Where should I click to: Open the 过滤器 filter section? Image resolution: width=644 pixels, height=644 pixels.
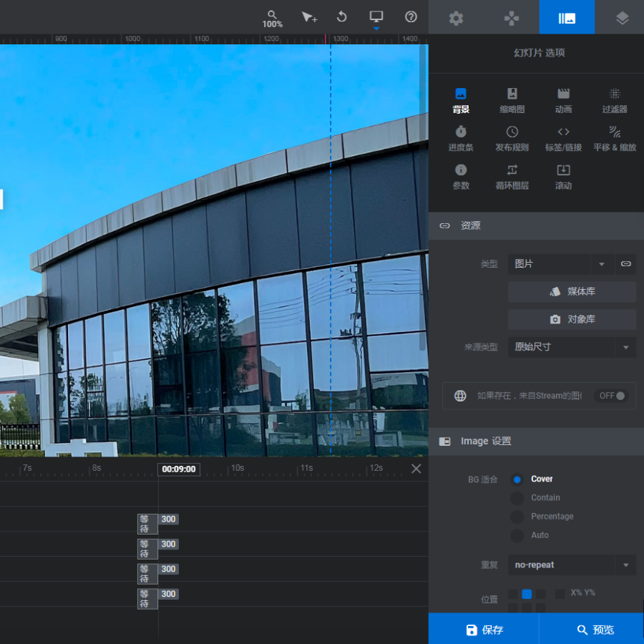point(615,101)
